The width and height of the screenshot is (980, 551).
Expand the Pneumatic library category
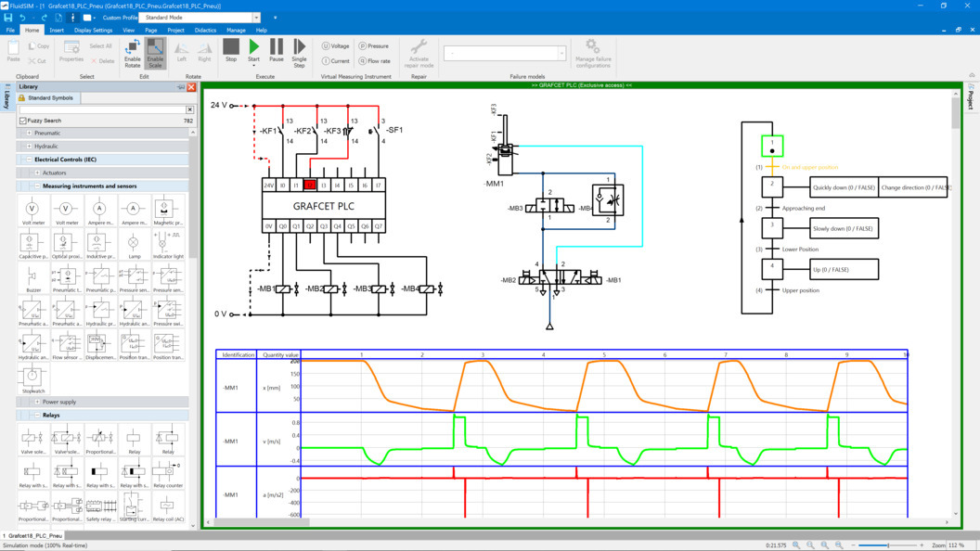[29, 133]
